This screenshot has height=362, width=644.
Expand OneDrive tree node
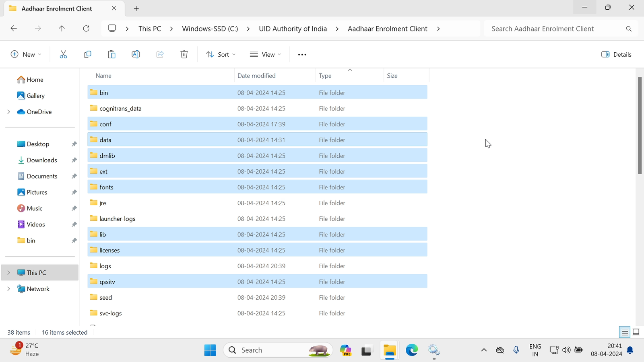tap(8, 112)
